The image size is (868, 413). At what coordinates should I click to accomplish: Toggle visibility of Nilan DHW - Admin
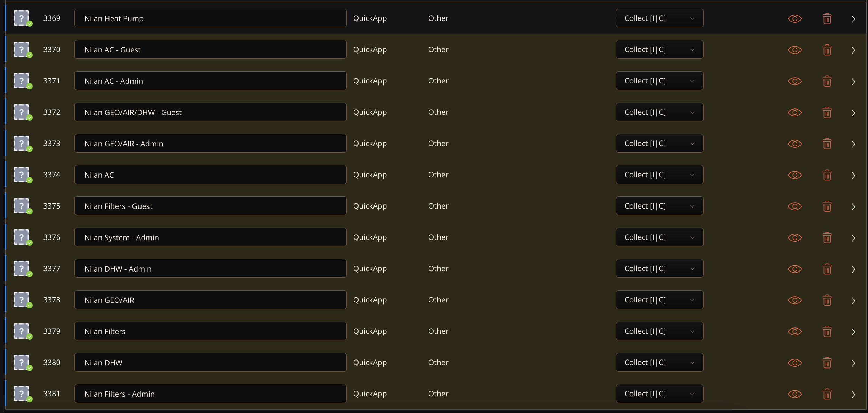pos(795,269)
